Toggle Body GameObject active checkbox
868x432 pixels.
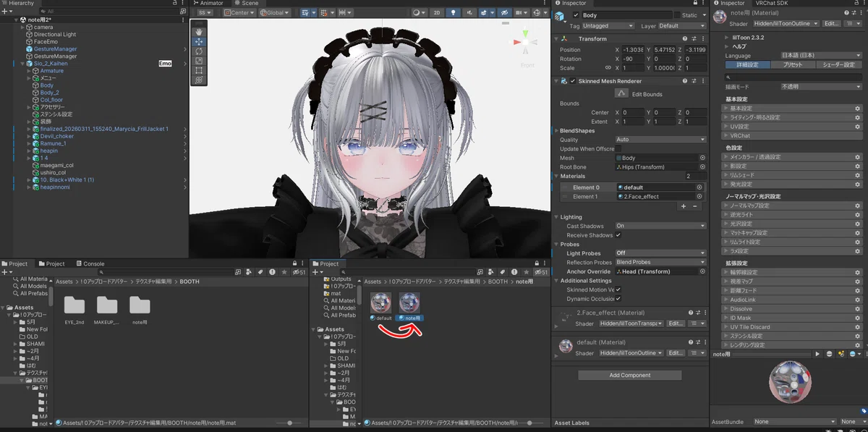(574, 15)
